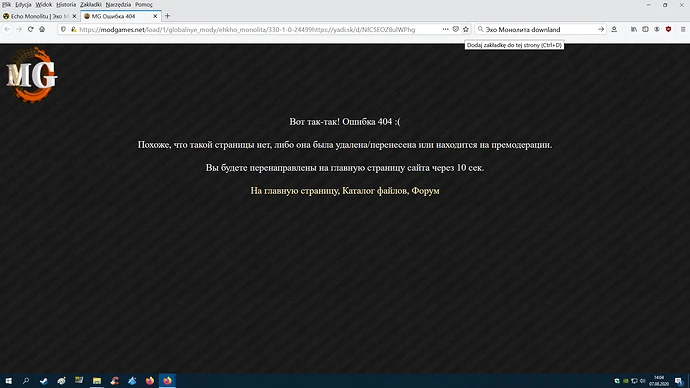Open the first Firefox taskbar icon
Image resolution: width=690 pixels, height=388 pixels.
[x=150, y=381]
